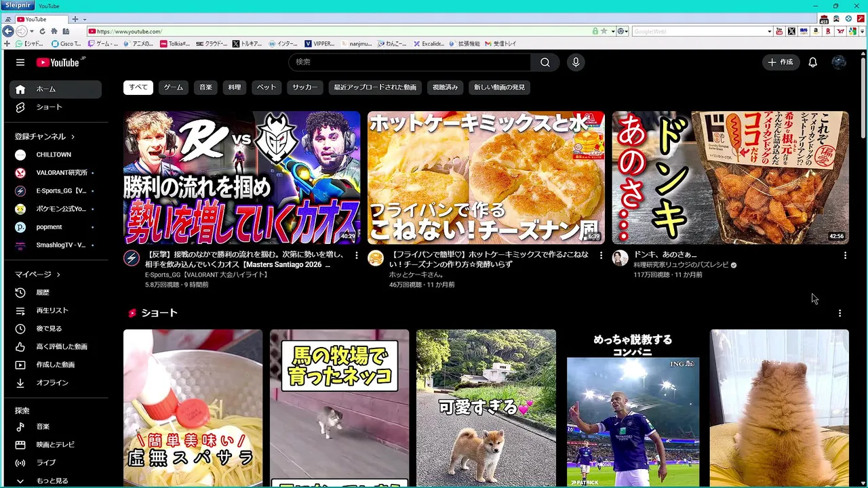Select the 最近アップロードされた動画 chip

tap(375, 87)
